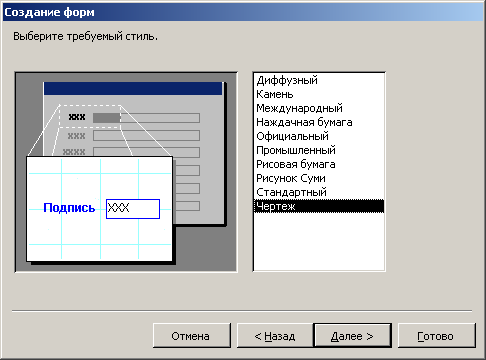
Task: Click the Подпись sample label in preview
Action: tap(69, 208)
